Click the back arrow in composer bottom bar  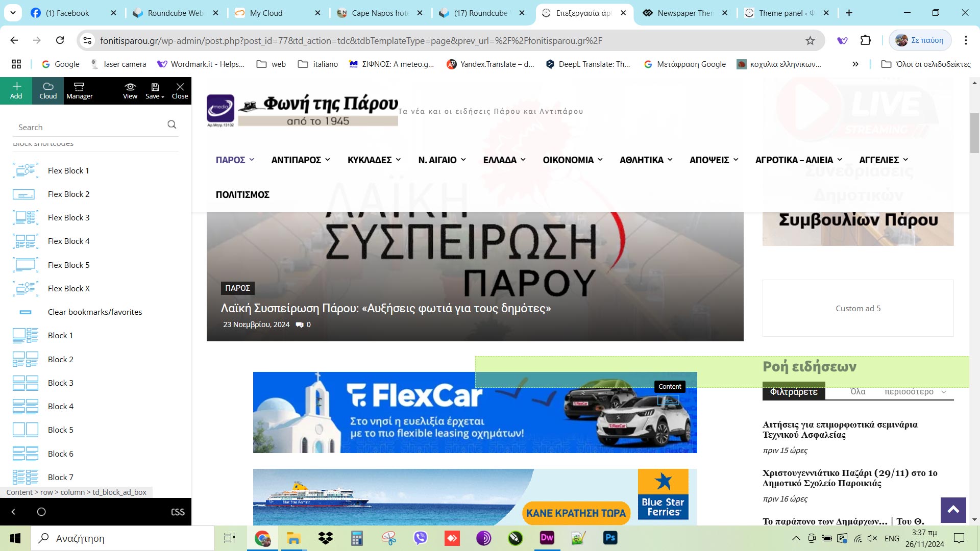[13, 512]
